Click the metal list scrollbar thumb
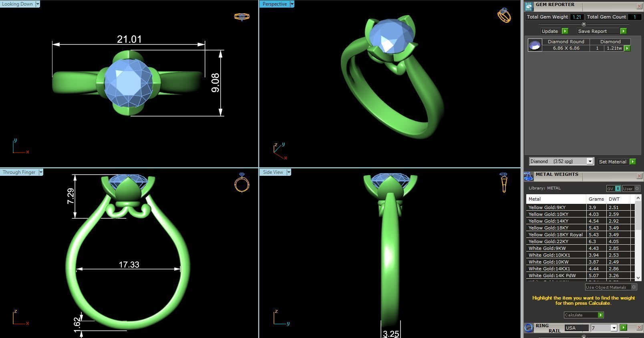This screenshot has width=644, height=338. pos(638,215)
